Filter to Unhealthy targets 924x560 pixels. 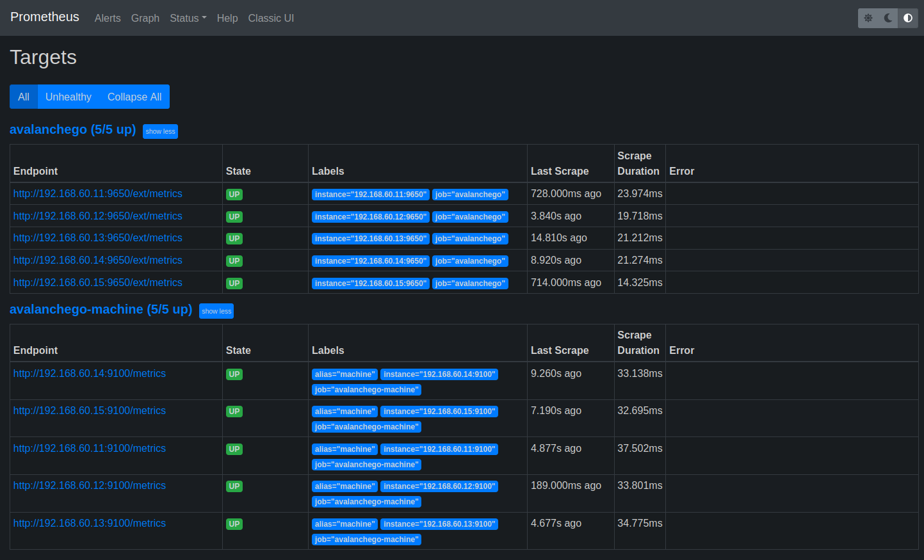tap(69, 97)
